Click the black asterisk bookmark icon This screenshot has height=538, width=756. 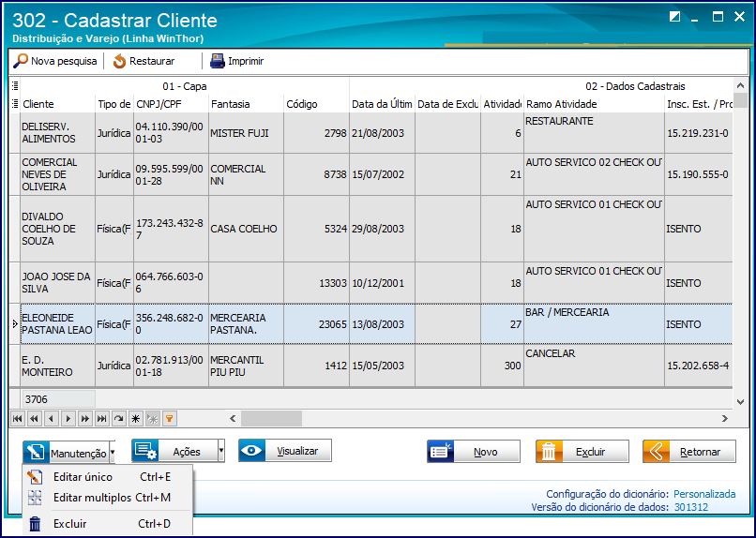coord(135,419)
